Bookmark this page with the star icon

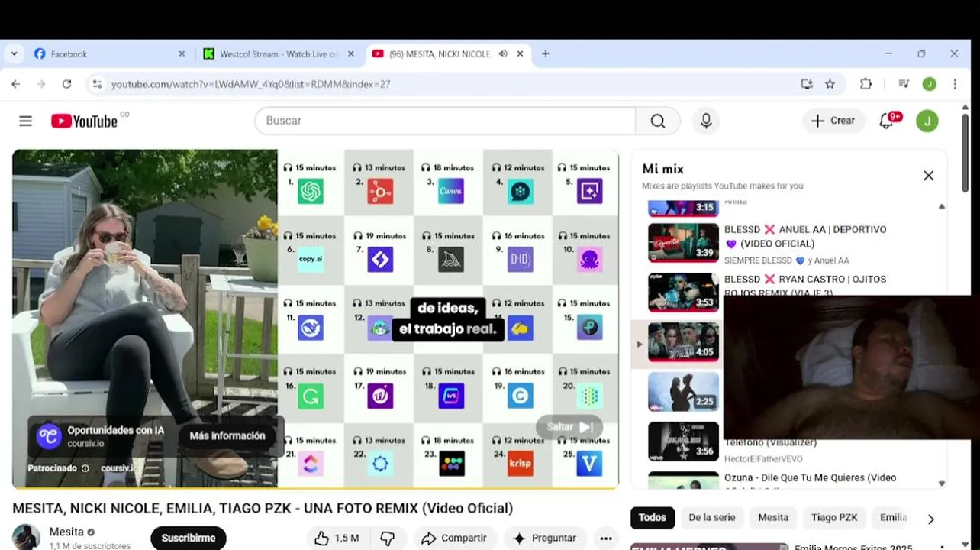[830, 84]
